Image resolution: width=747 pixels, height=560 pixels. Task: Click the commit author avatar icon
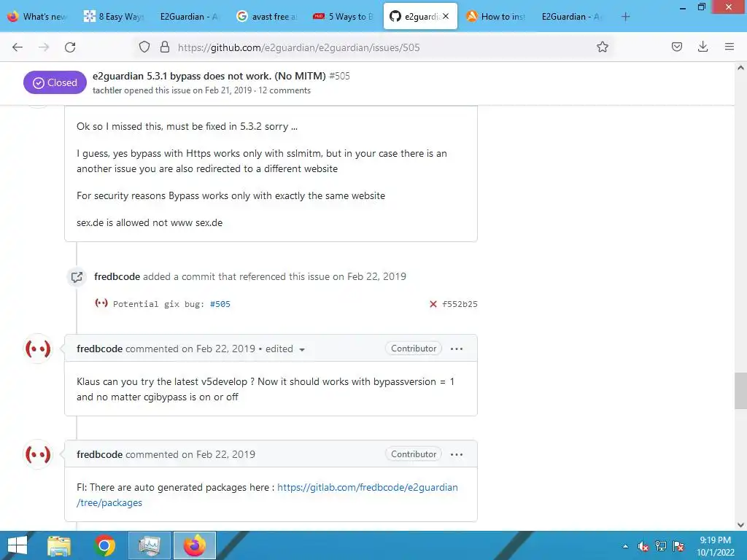pyautogui.click(x=101, y=303)
